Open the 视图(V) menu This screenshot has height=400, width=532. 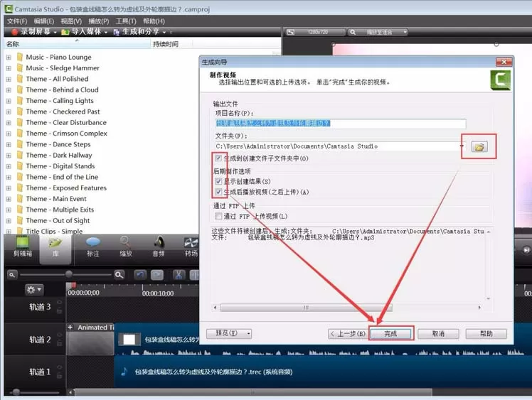point(71,21)
